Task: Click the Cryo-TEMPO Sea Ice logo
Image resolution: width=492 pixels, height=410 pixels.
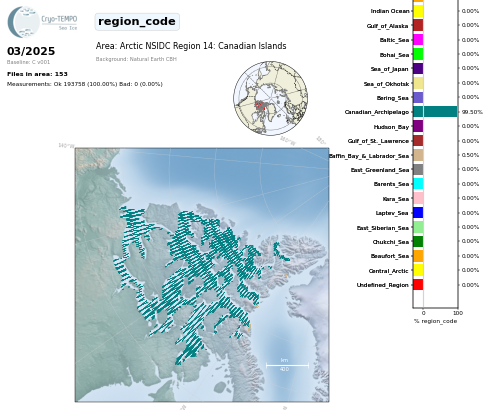Action: coord(42,22)
